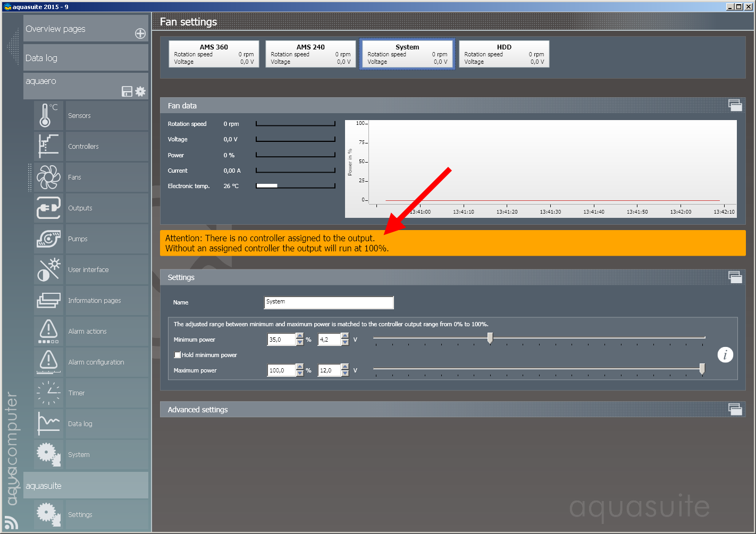Select the aquasuite section header

86,486
